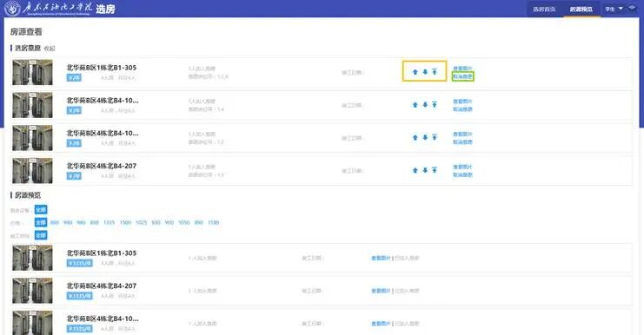The image size is (644, 335).
Task: Move B4-207 wish up one rank
Action: pos(415,170)
